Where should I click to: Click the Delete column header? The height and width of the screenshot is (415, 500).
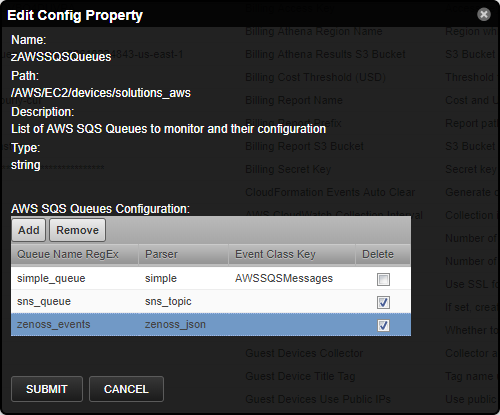click(x=383, y=254)
